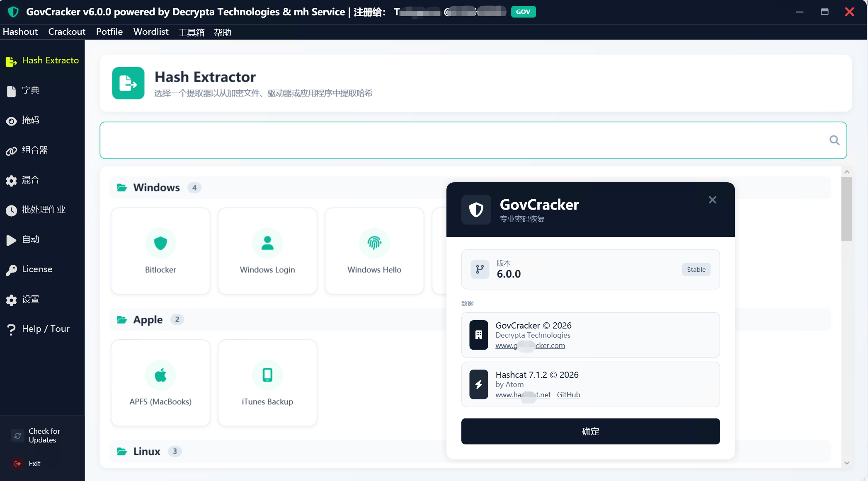868x481 pixels.
Task: Close the GovCracker about dialog
Action: [x=713, y=200]
